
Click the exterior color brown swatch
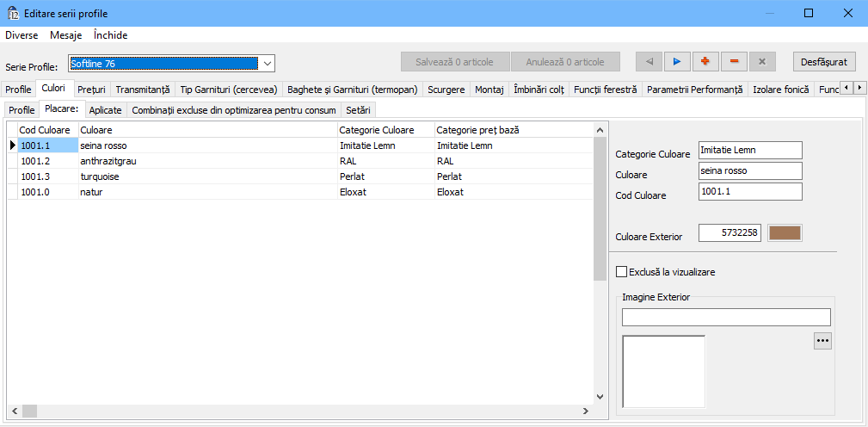tap(784, 233)
